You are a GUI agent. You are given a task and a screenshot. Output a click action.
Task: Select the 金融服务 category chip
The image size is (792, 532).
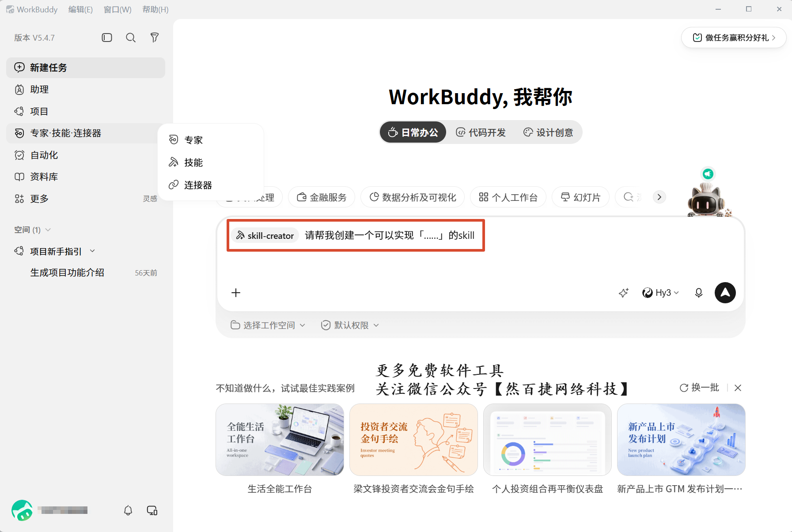coord(322,197)
